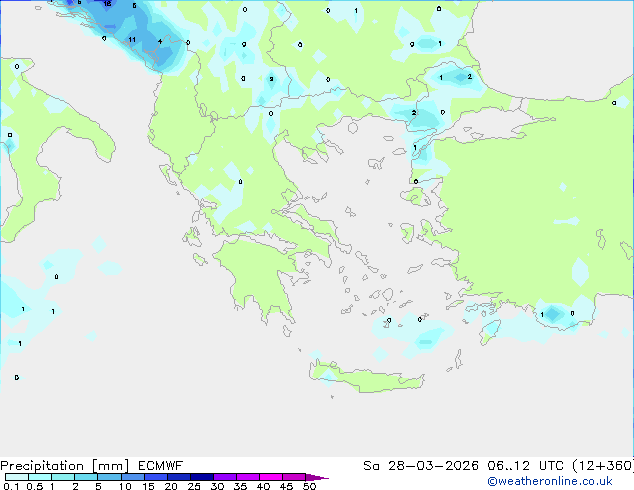The height and width of the screenshot is (490, 634).
Task: Click the '10' legend scale label
Action: coord(125,486)
